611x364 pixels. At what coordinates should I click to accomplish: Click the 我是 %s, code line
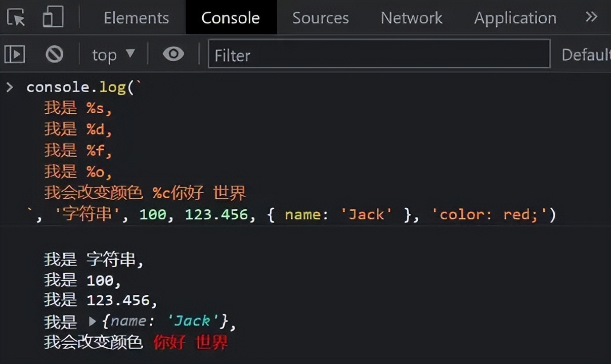tap(77, 108)
